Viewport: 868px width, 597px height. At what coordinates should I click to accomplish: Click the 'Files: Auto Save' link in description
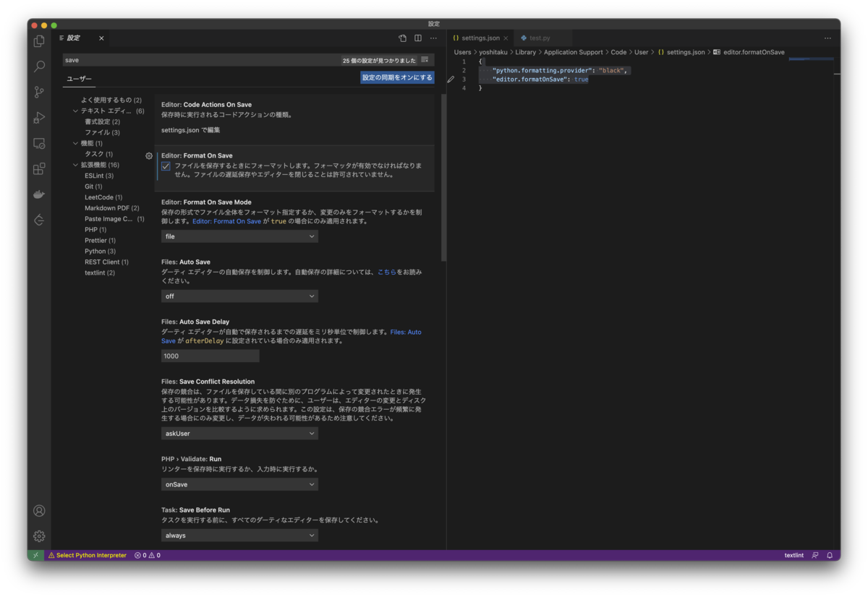[x=405, y=332]
